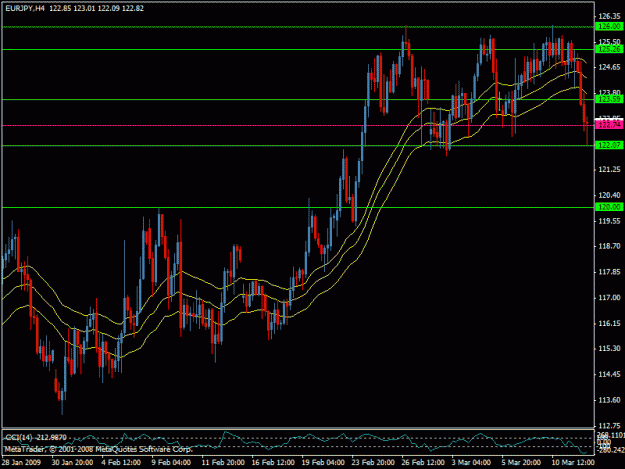
Task: Click the 121.25 price axis label
Action: tap(609, 170)
